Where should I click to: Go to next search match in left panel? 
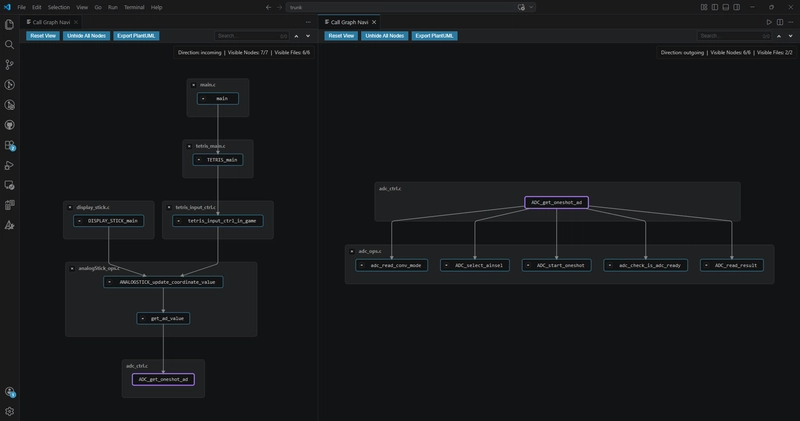[308, 36]
